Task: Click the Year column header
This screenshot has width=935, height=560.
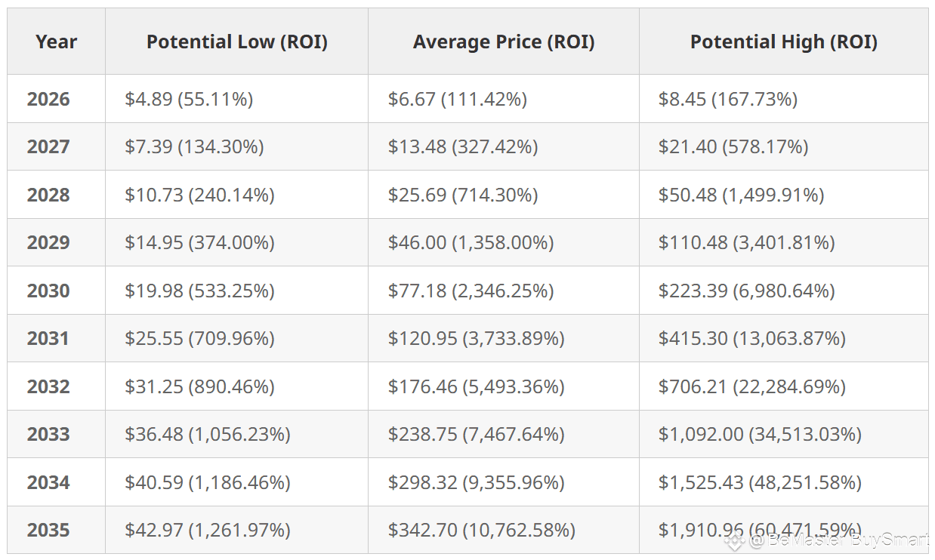Action: coord(57,42)
